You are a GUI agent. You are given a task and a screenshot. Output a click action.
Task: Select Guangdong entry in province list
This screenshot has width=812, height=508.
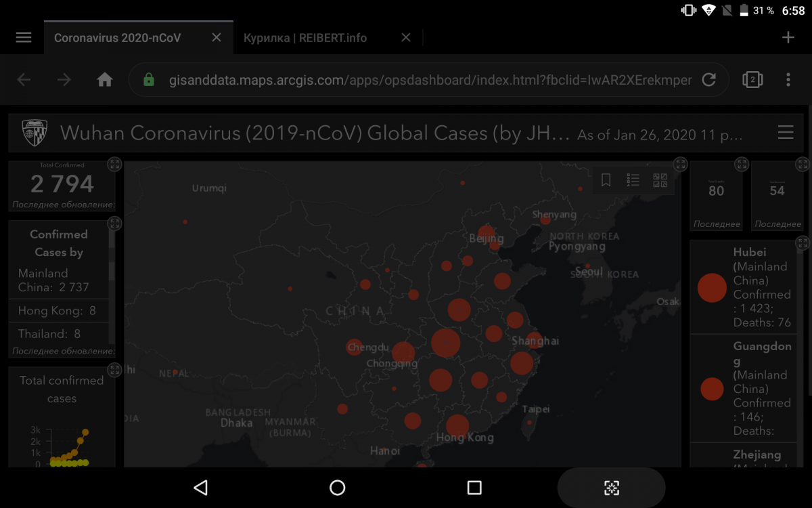pyautogui.click(x=744, y=389)
